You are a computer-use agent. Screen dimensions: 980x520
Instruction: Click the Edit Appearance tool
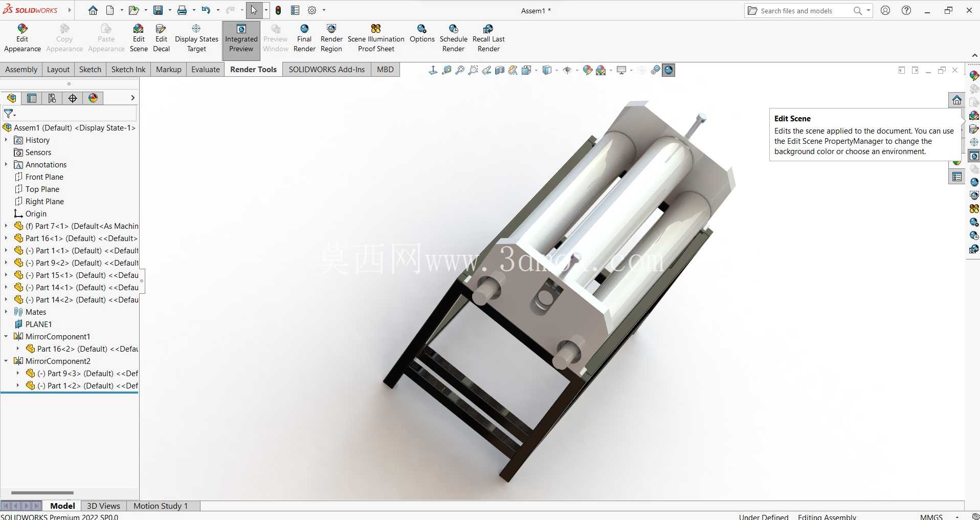click(x=22, y=38)
